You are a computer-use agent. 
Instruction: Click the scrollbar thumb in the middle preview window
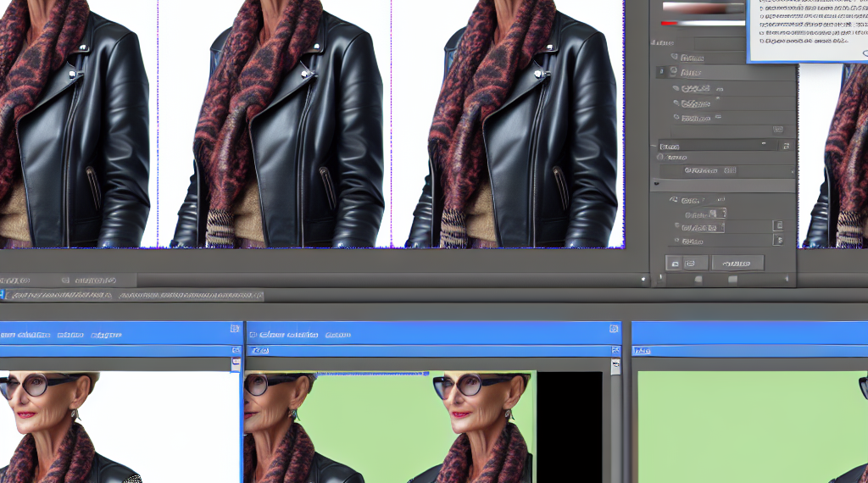615,366
